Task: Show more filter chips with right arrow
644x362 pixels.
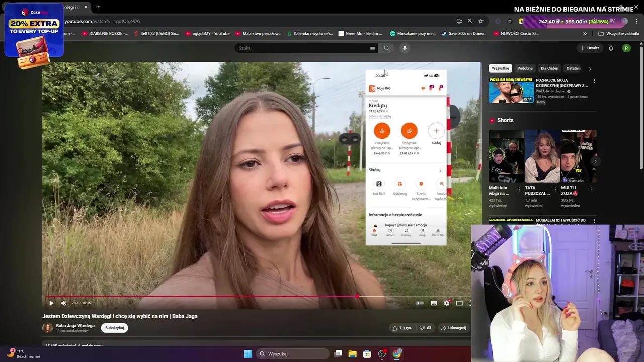Action: pos(590,68)
